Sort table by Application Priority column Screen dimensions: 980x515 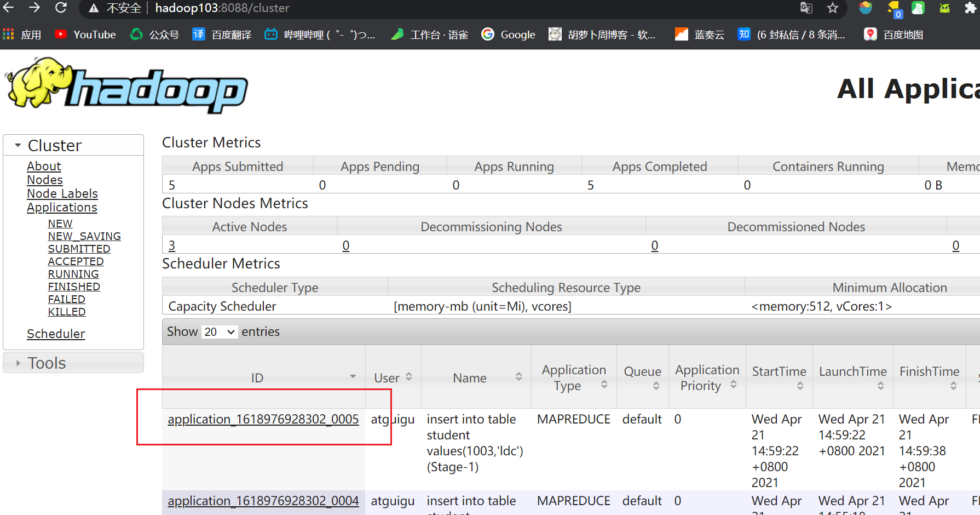coord(707,377)
